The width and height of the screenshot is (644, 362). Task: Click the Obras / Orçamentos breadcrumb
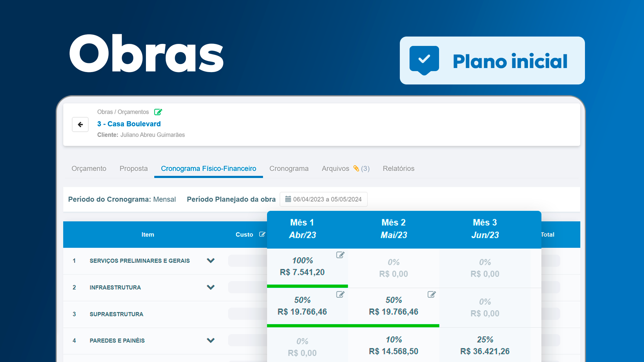point(123,112)
